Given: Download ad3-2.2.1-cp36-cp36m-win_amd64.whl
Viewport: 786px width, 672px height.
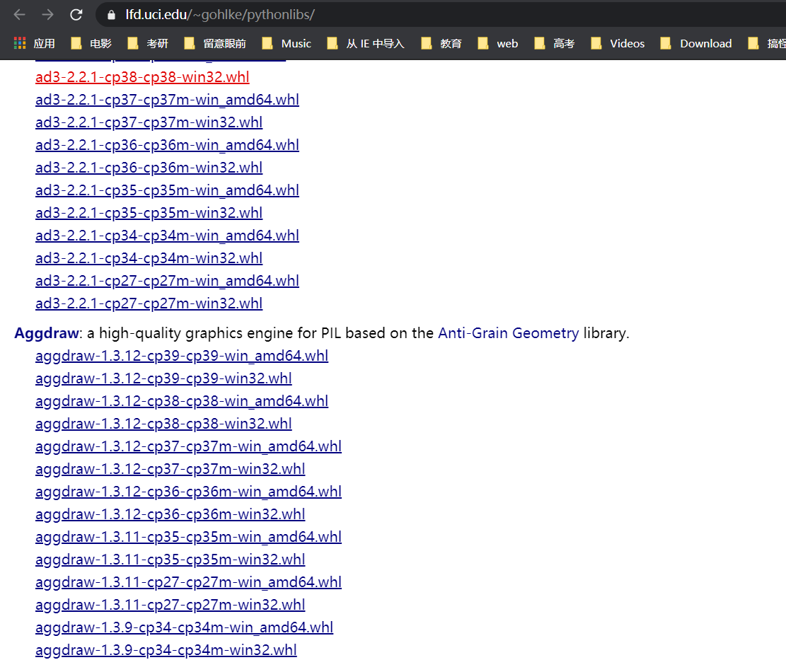Looking at the screenshot, I should 168,145.
